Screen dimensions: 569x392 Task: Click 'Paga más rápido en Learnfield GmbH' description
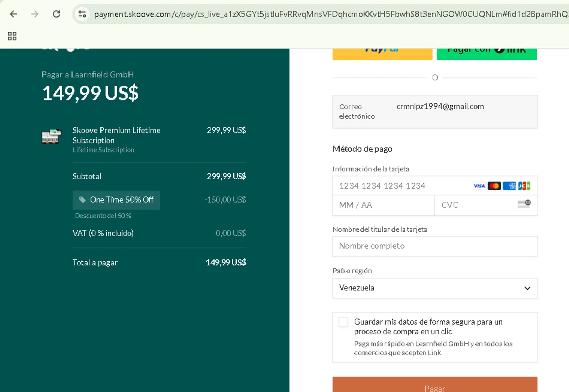pyautogui.click(x=433, y=348)
